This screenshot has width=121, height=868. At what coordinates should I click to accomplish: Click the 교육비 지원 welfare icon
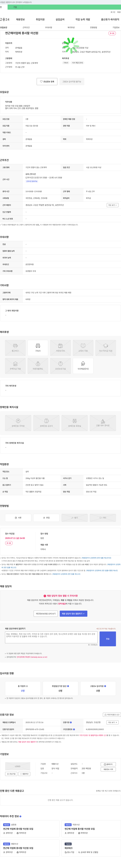(x=83, y=348)
